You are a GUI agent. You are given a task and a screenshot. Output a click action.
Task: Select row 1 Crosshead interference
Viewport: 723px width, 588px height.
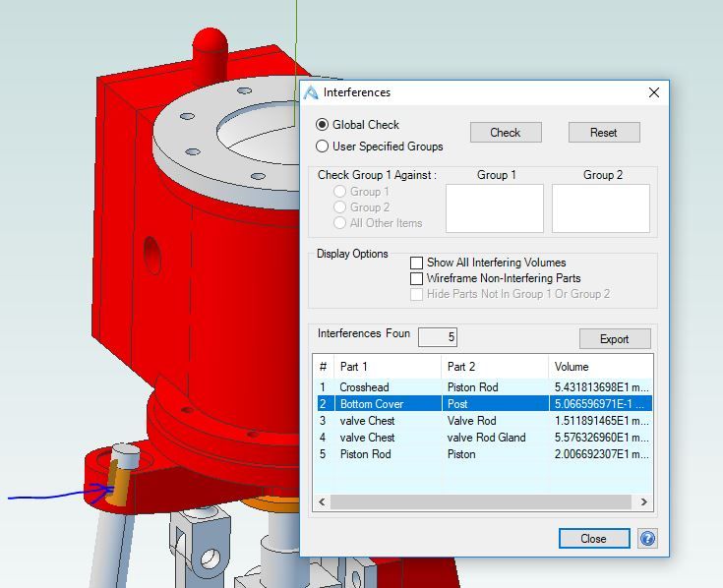(x=483, y=387)
